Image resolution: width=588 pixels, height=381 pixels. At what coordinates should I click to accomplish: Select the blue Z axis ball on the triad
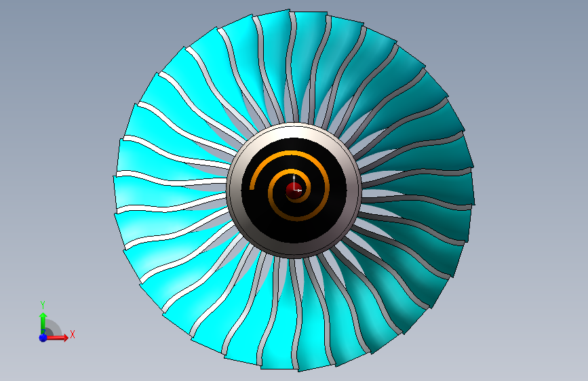(x=43, y=338)
